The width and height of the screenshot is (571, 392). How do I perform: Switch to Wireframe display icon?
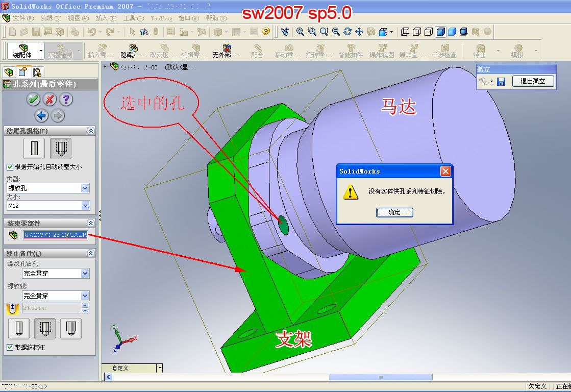[x=405, y=32]
